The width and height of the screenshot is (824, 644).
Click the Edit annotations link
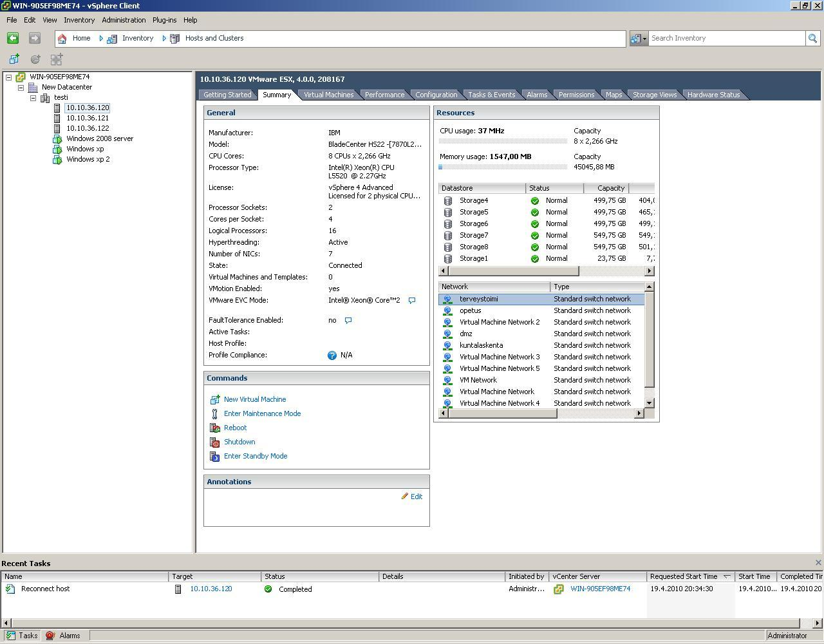coord(417,497)
